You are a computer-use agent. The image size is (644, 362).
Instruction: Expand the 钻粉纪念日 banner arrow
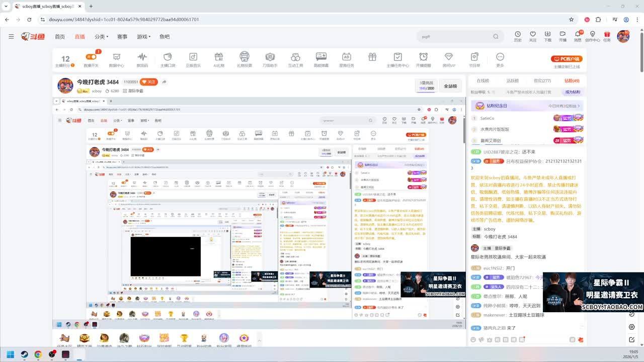coord(579,106)
